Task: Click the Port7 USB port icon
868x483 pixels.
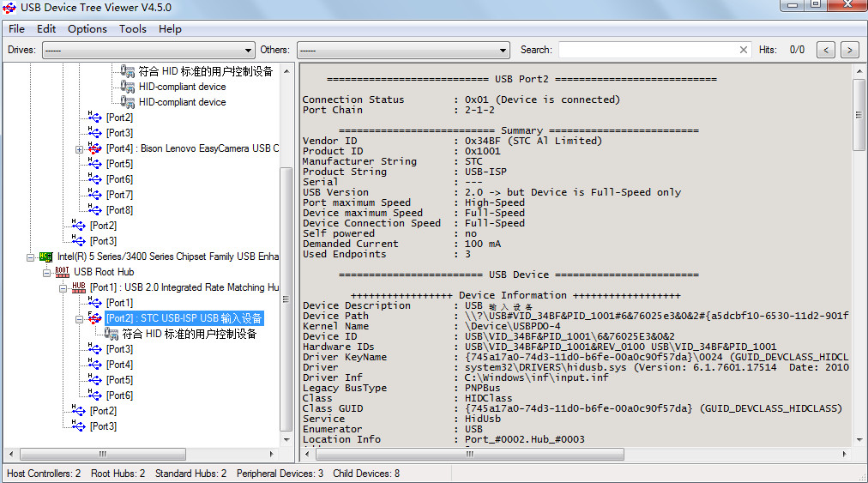Action: (x=94, y=195)
